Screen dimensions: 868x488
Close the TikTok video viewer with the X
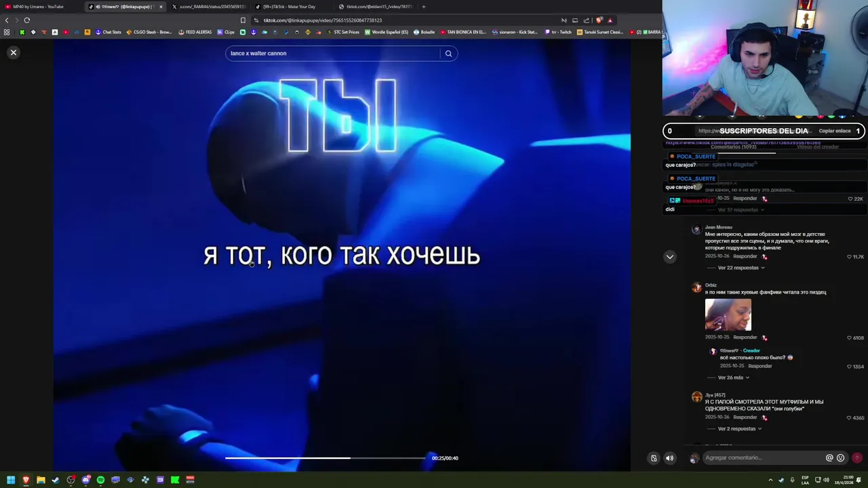pyautogui.click(x=13, y=52)
